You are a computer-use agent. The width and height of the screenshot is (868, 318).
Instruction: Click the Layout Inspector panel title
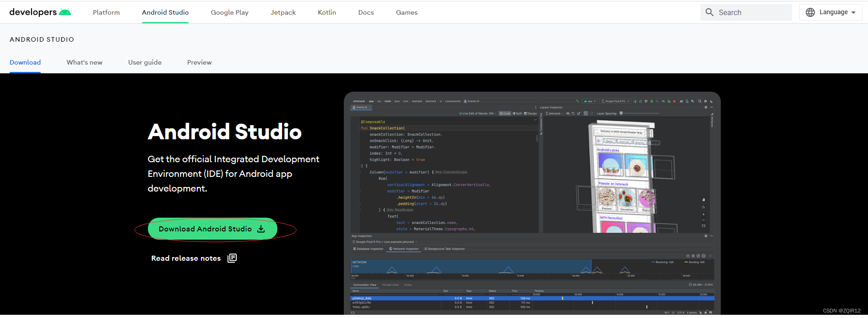pyautogui.click(x=551, y=107)
